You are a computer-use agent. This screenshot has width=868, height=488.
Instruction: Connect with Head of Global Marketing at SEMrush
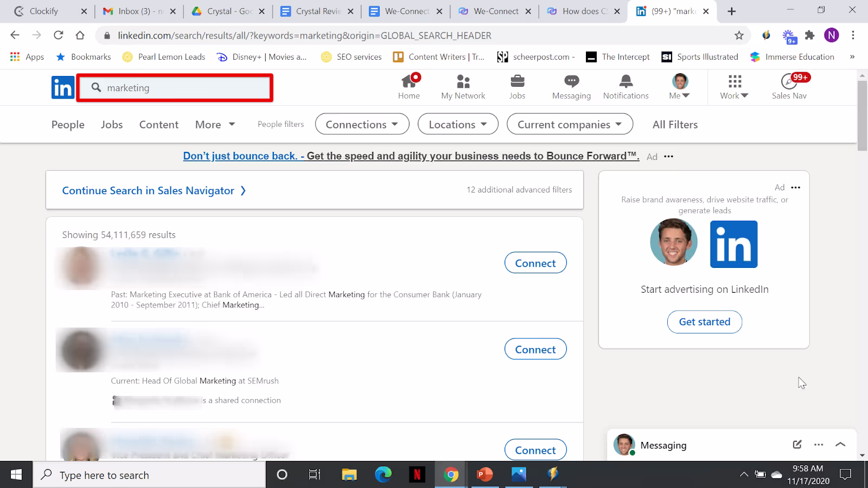(x=535, y=349)
